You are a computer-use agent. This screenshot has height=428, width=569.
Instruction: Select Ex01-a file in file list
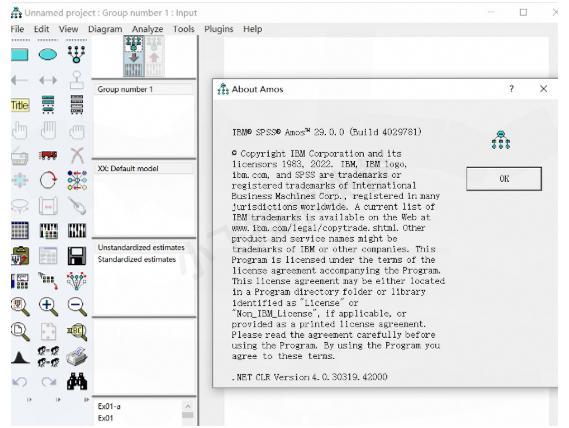[x=109, y=406]
